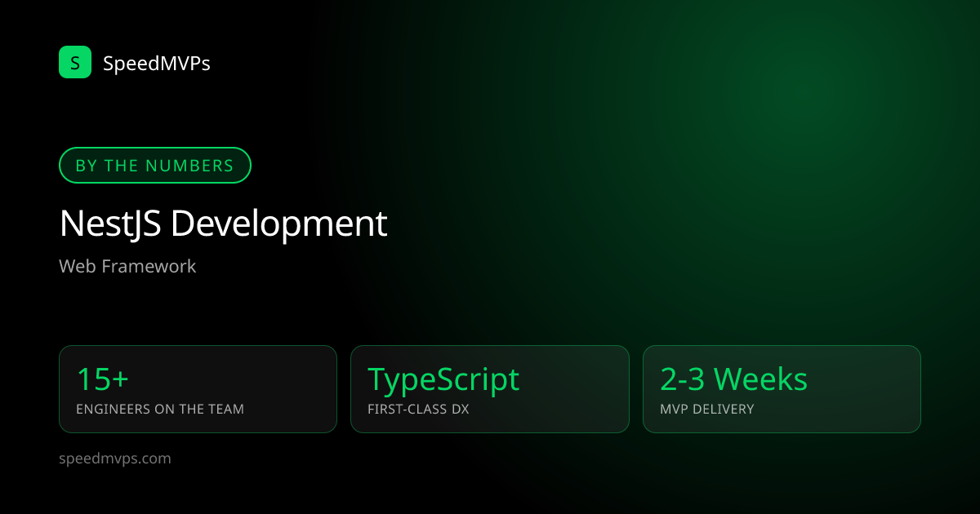Click the 2-3 Weeks value text
This screenshot has height=514, width=980.
[733, 379]
